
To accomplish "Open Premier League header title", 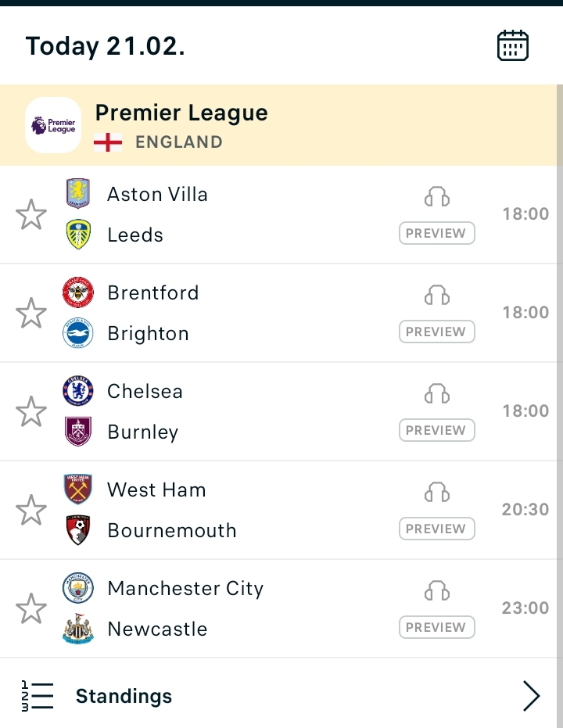I will coord(181,113).
